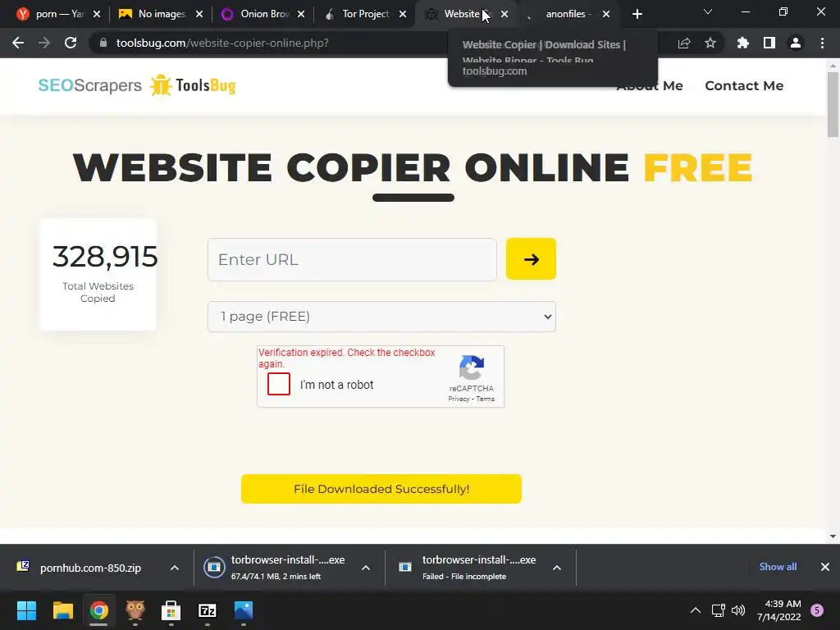Image resolution: width=840 pixels, height=630 pixels.
Task: Open the reCAPTCHA Terms link
Action: pyautogui.click(x=486, y=399)
